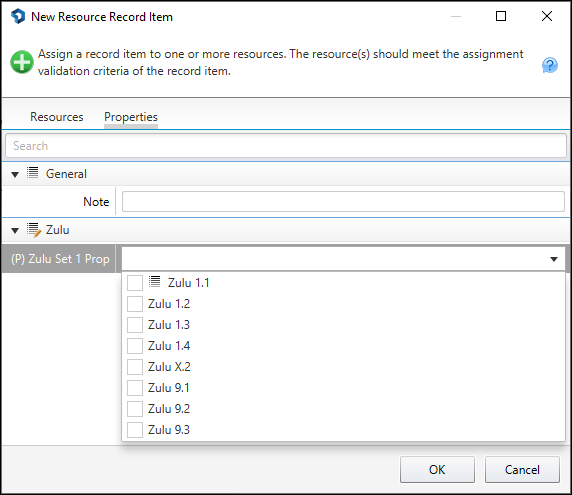The width and height of the screenshot is (572, 495).
Task: Close the dialog with the X icon
Action: tap(547, 16)
